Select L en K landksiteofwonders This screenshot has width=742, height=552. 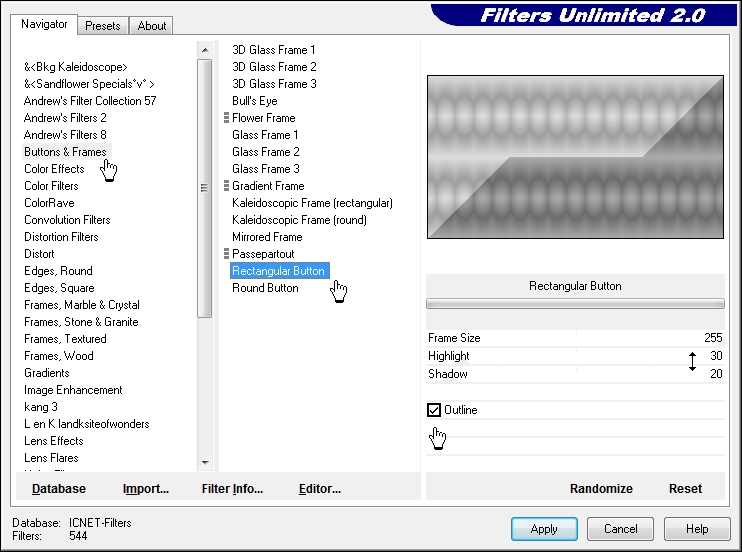[87, 425]
